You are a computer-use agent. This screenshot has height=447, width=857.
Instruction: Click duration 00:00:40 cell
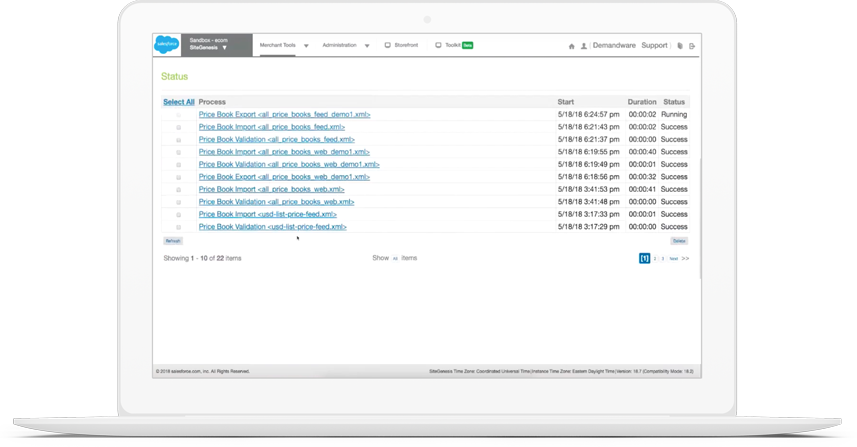tap(642, 152)
